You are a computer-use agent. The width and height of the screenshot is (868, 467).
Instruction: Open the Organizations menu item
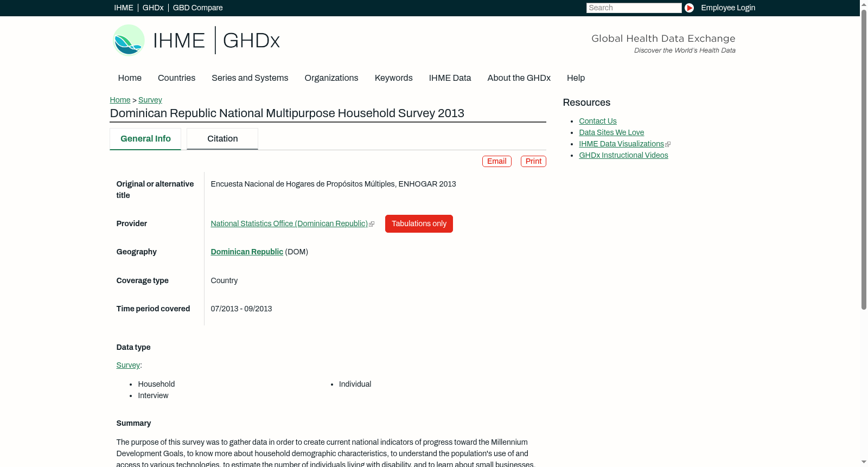tap(331, 78)
